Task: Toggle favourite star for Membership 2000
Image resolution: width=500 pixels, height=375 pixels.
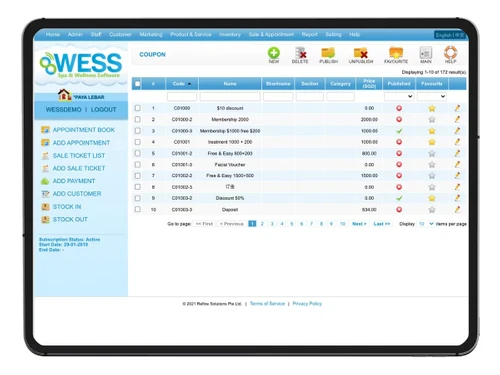Action: coord(432,119)
